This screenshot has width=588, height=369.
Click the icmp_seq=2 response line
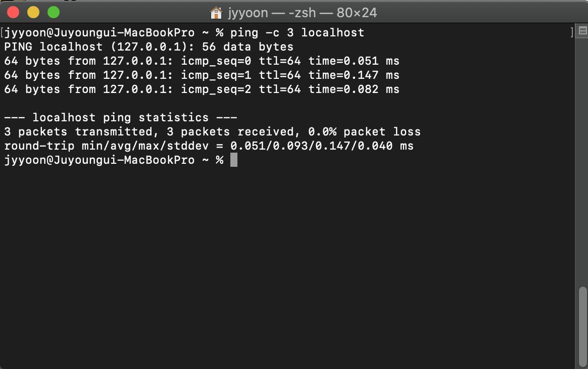[202, 89]
